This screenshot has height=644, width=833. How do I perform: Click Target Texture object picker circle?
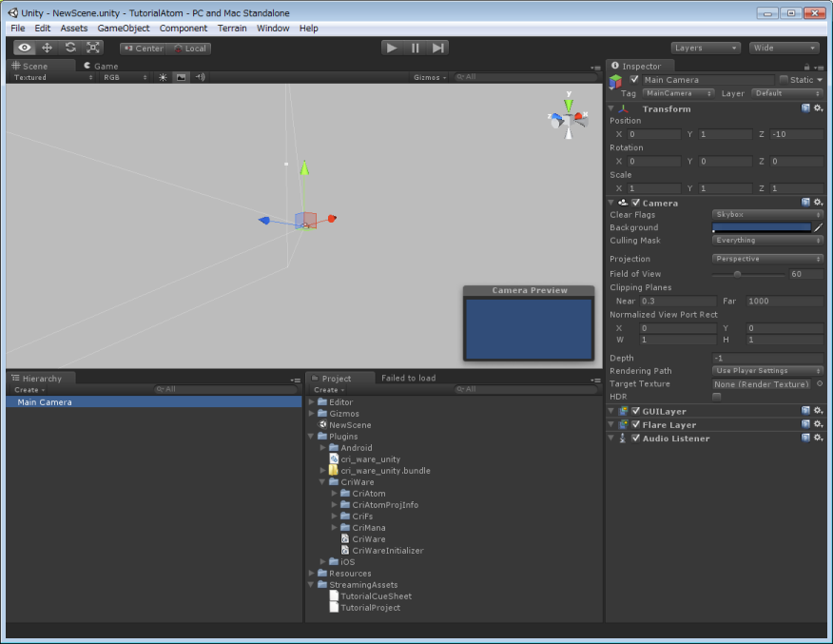[x=820, y=383]
